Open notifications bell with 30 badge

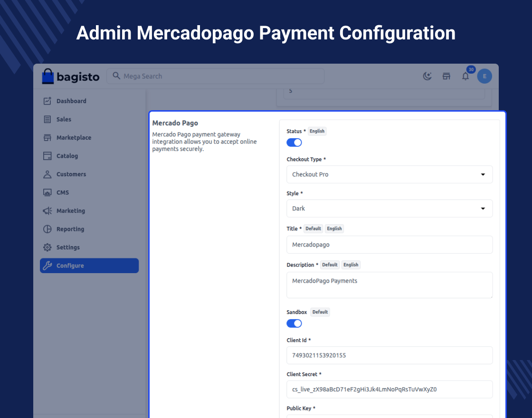(465, 76)
